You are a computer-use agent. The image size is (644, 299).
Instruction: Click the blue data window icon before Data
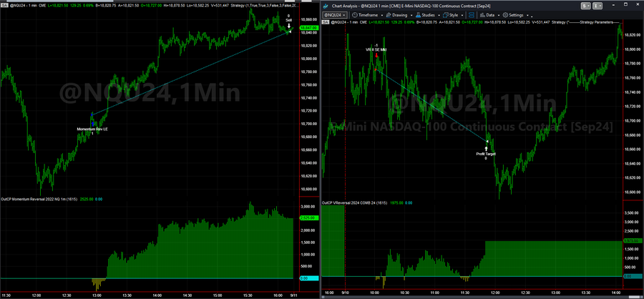(x=471, y=15)
